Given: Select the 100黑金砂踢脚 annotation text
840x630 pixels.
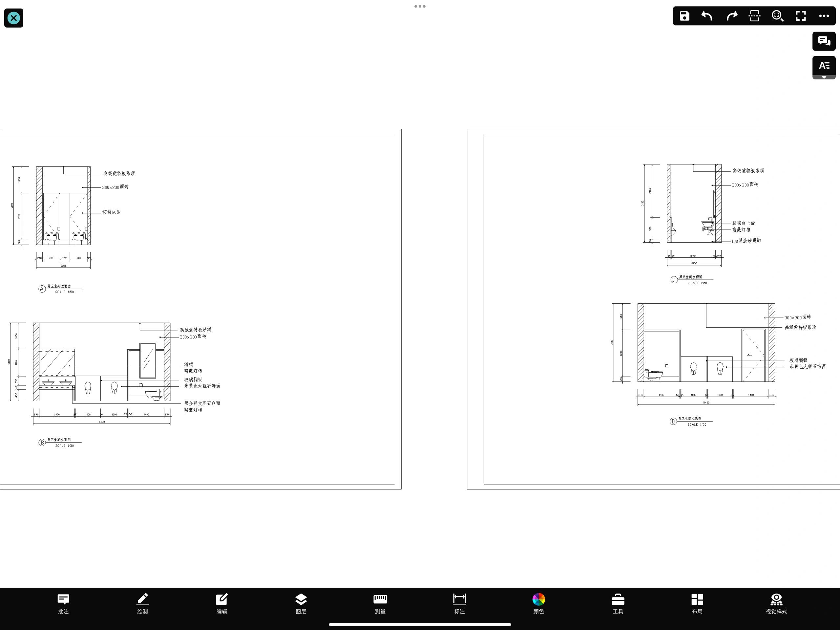Looking at the screenshot, I should [746, 241].
